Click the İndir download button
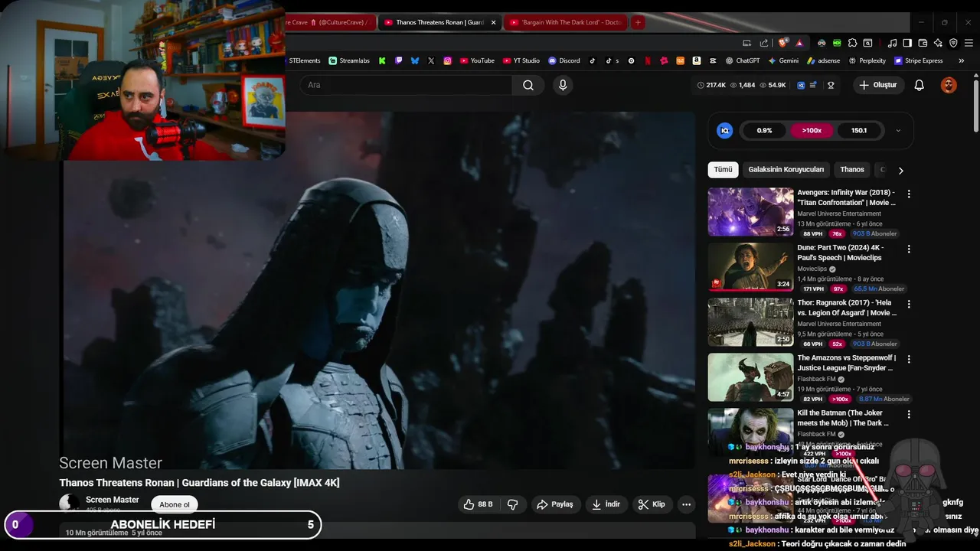This screenshot has width=980, height=551. [x=606, y=504]
